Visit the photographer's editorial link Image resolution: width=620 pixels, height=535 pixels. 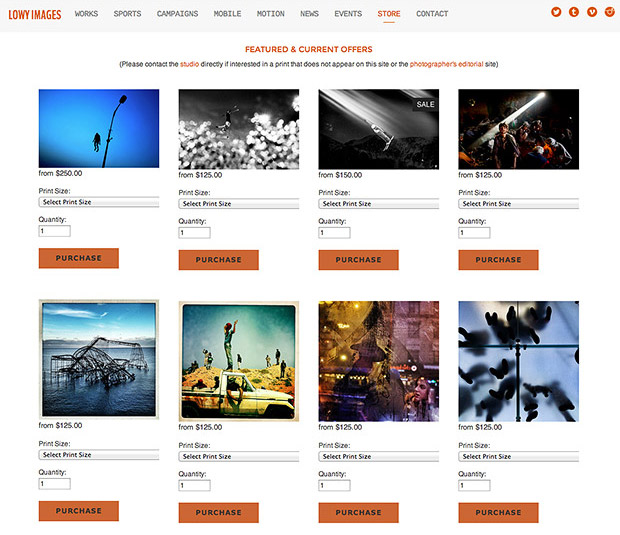[x=447, y=64]
